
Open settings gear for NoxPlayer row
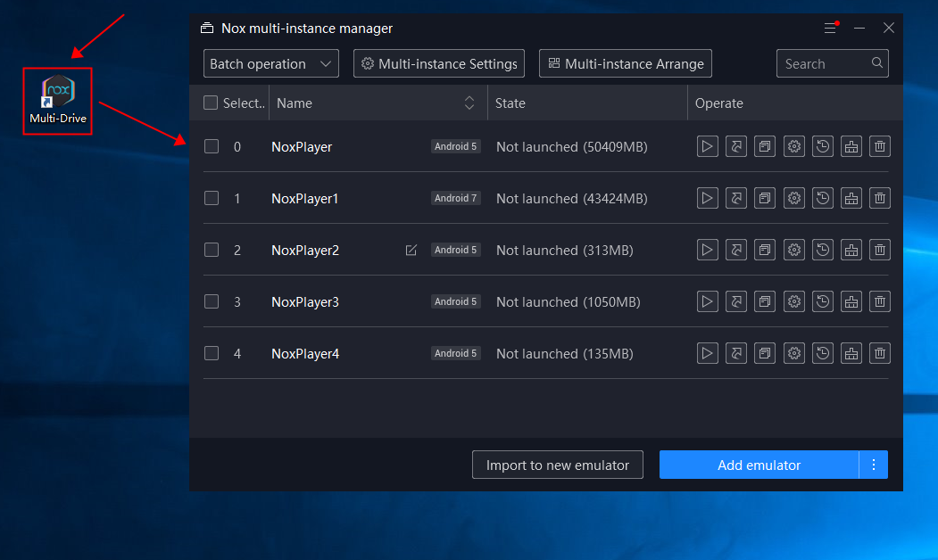[x=793, y=146]
